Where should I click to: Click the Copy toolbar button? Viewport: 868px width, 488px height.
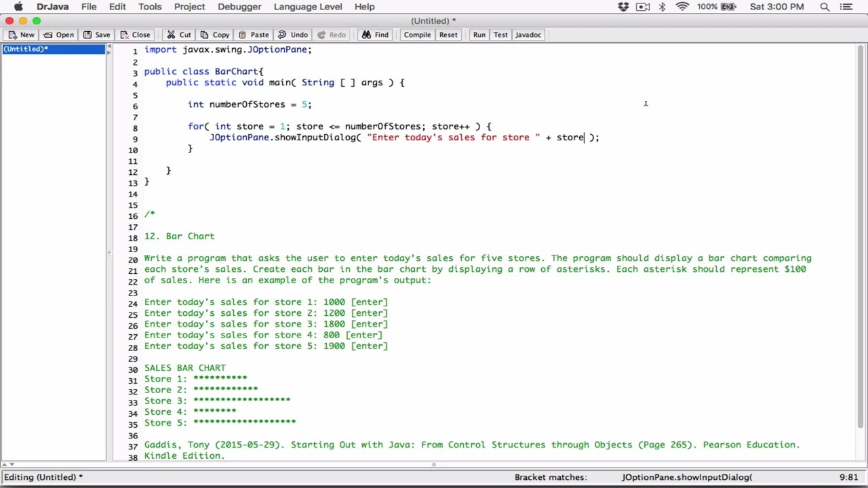point(215,35)
